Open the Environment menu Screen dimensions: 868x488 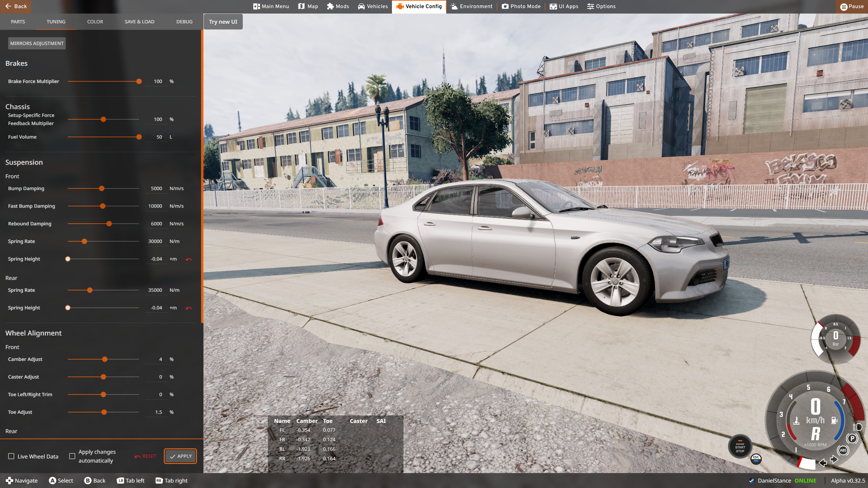471,6
